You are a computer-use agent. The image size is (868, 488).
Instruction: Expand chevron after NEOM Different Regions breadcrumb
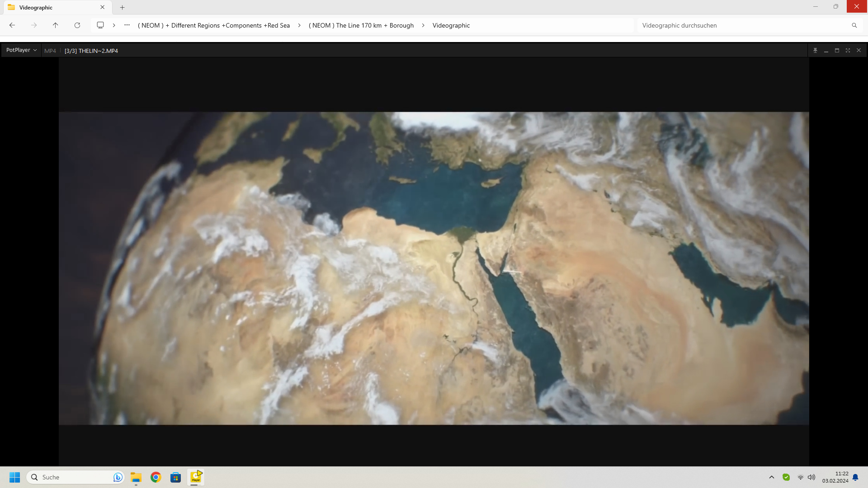point(299,25)
